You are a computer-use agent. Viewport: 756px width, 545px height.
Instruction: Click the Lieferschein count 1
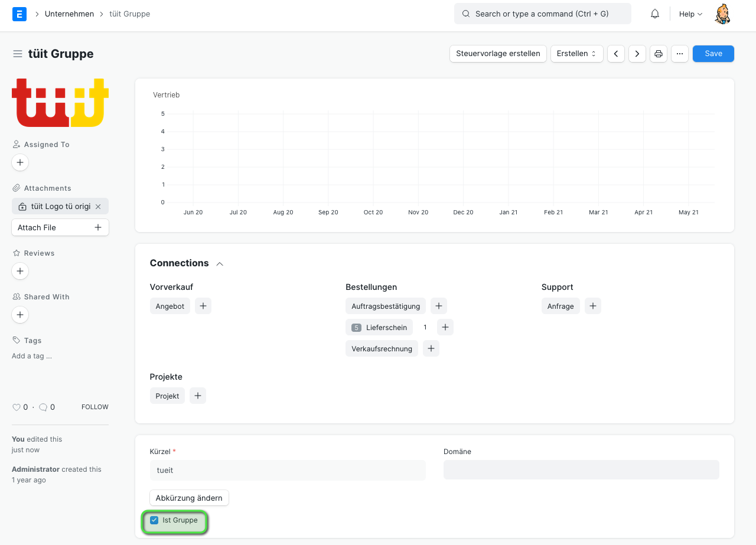pyautogui.click(x=425, y=327)
